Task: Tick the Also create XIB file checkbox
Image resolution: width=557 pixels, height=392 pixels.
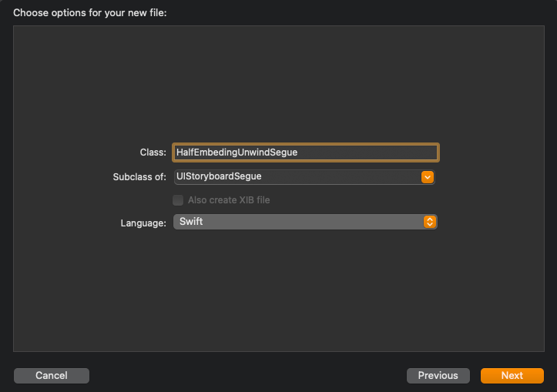Action: coord(178,200)
